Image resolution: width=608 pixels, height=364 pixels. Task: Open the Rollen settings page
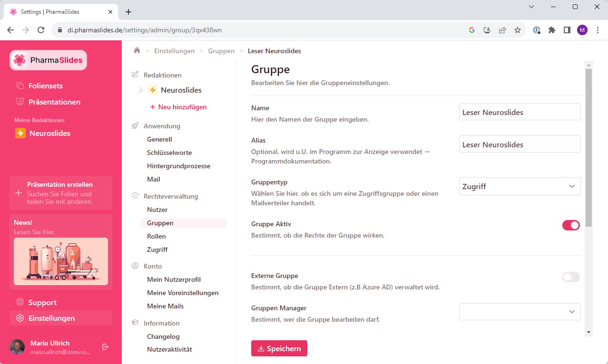pyautogui.click(x=157, y=236)
